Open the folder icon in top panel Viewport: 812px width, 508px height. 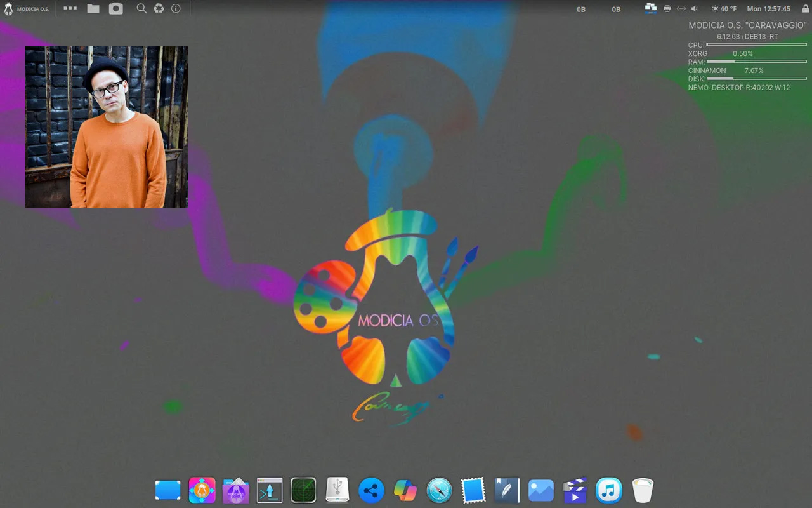click(93, 9)
